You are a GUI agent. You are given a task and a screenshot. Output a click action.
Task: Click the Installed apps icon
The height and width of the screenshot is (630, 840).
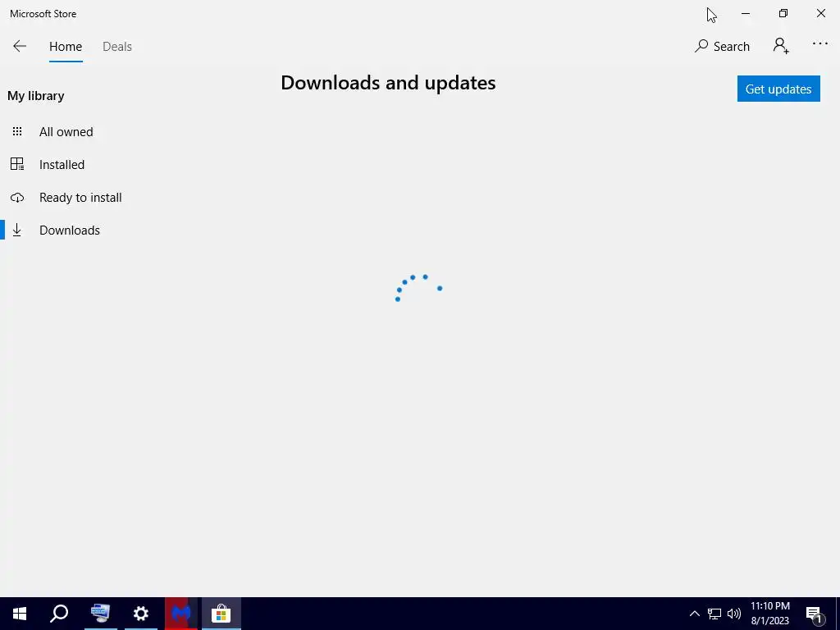coord(17,164)
